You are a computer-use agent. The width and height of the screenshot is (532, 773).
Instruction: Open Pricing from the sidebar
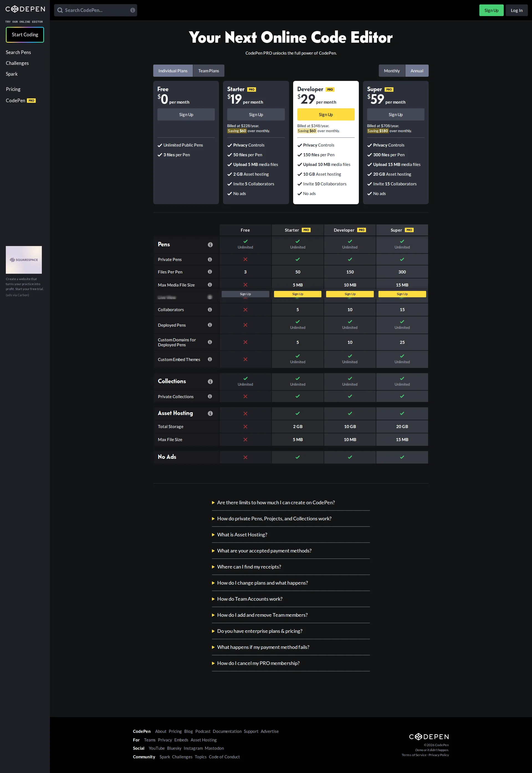[13, 89]
